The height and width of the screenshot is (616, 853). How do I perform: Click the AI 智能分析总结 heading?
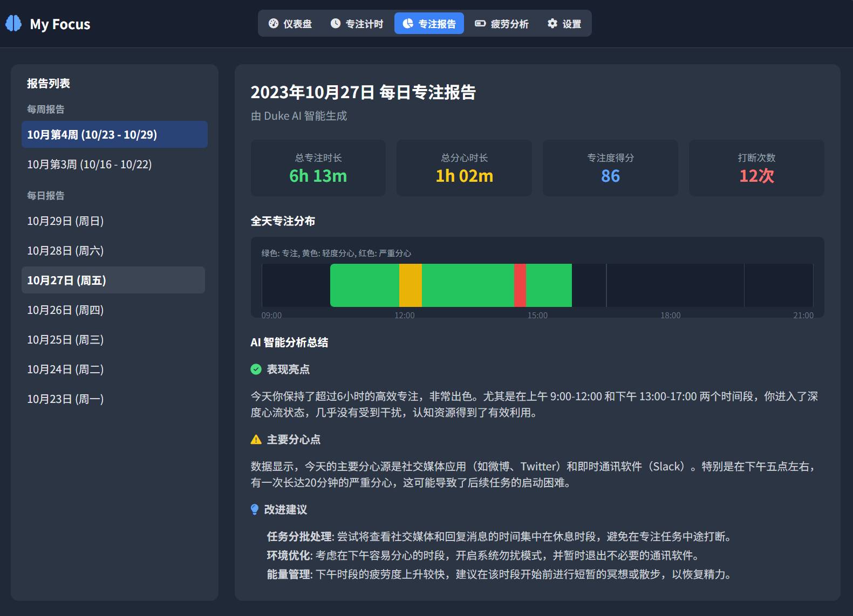click(x=289, y=342)
